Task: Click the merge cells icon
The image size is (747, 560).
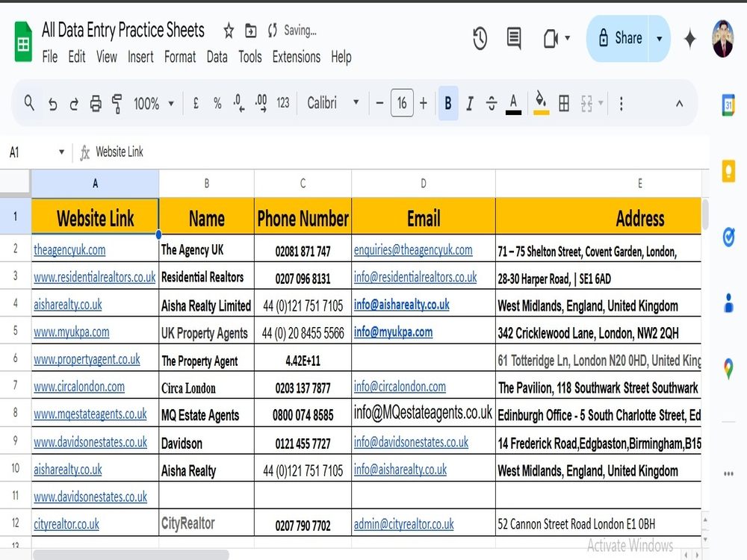Action: 586,103
